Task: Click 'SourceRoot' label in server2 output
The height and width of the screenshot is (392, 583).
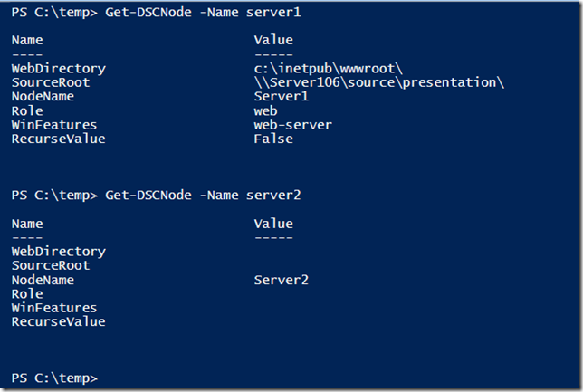Action: [x=51, y=265]
